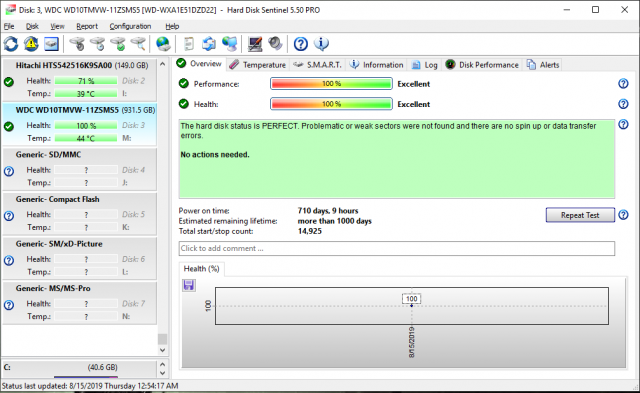Open the View menu
The height and width of the screenshot is (393, 640).
(57, 26)
